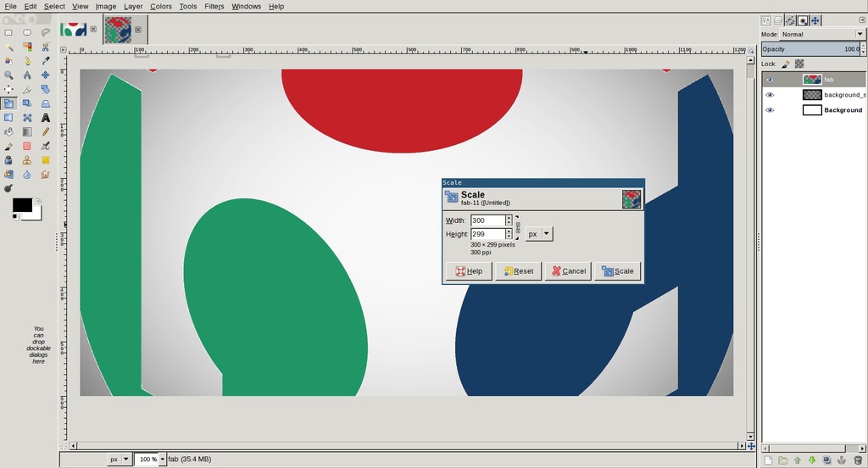The width and height of the screenshot is (868, 468).
Task: Select the Rotate tool
Action: [46, 89]
